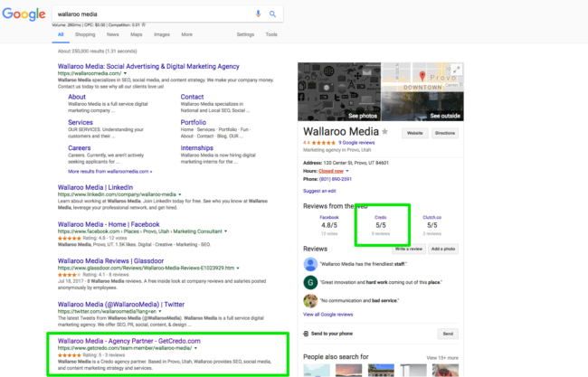
Task: Open dropdown arrow beside LinkedIn URL
Action: point(180,194)
